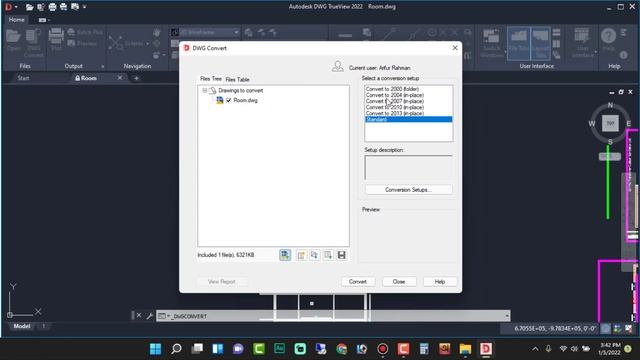Click Batch Plot icon in quick access toolbar
This screenshot has height=360, width=640.
click(x=64, y=7)
